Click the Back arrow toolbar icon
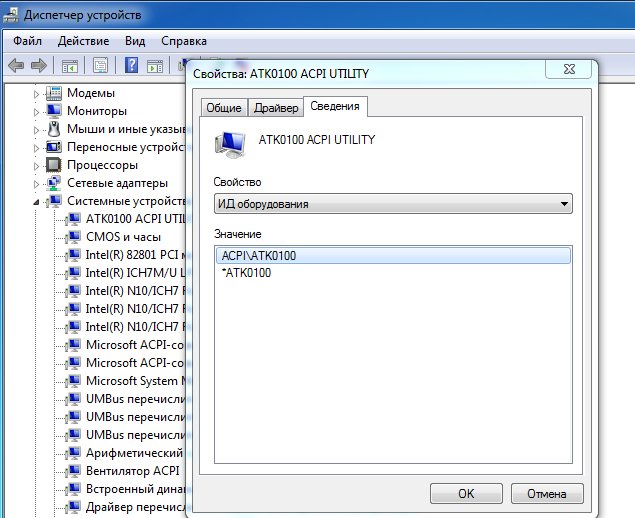Viewport: 635px width, 518px height. pos(16,66)
